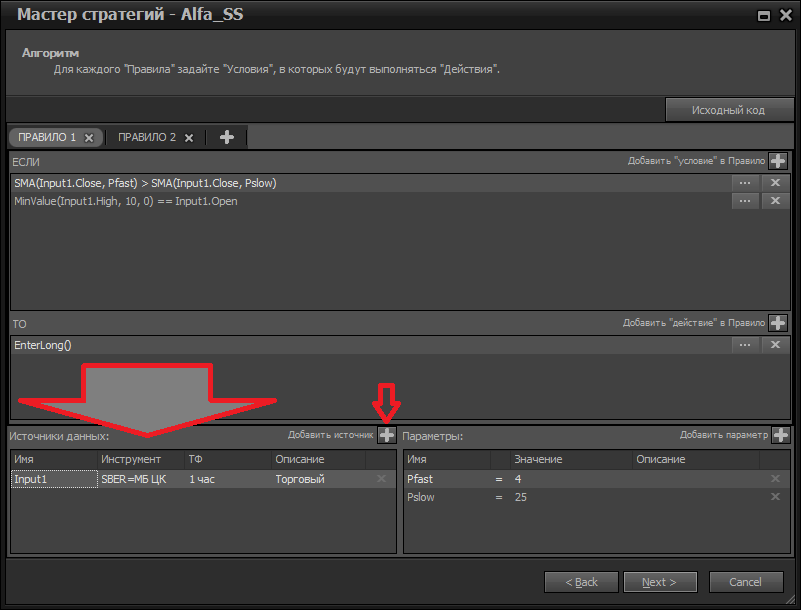Click the Next button

[659, 582]
